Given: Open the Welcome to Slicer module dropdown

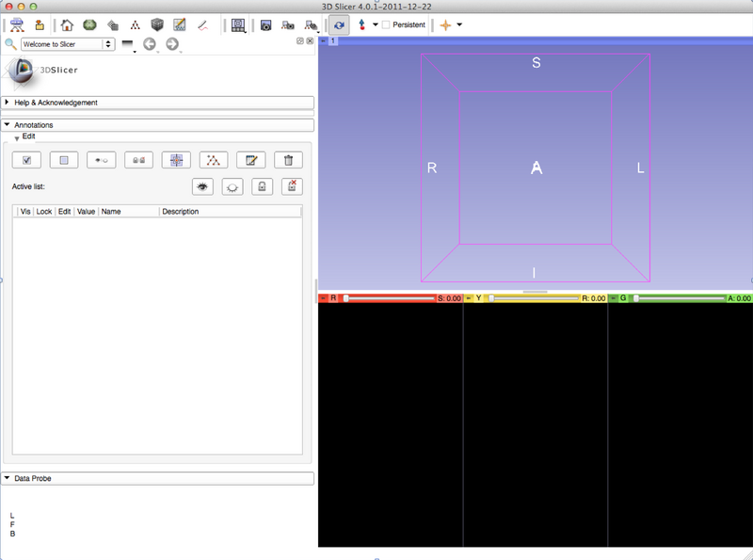Looking at the screenshot, I should coord(68,44).
